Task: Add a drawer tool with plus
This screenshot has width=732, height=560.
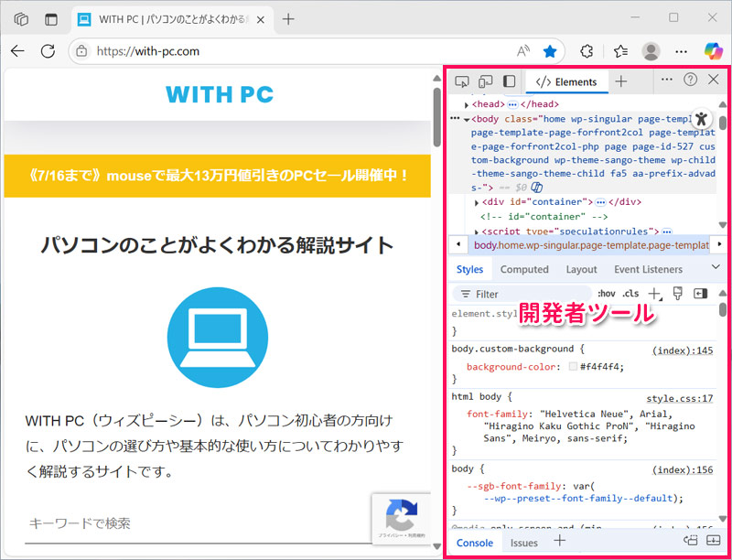Action: [559, 541]
